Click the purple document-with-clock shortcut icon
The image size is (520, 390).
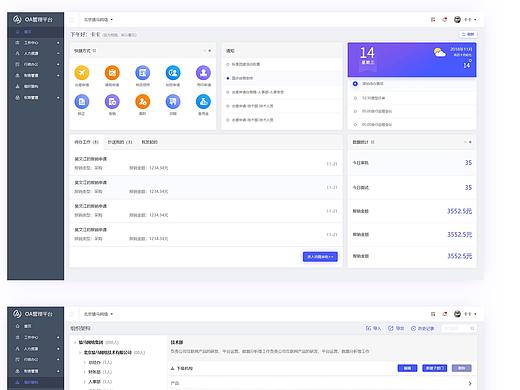coord(112,102)
